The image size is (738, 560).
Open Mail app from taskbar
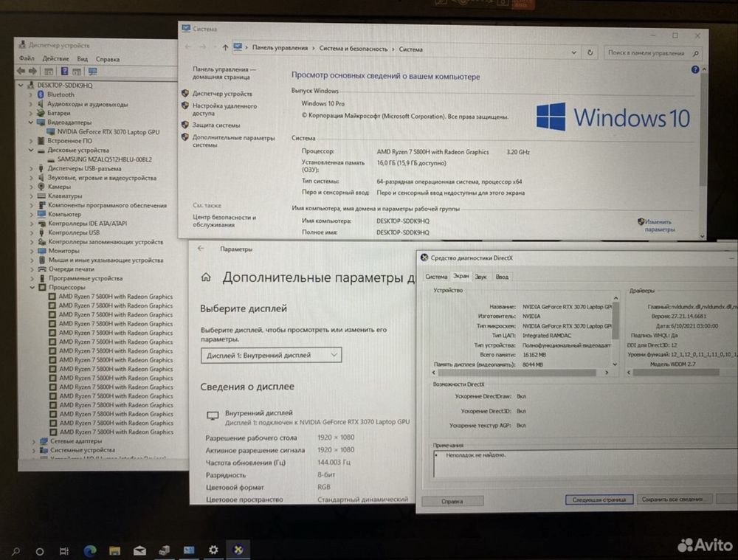139,550
